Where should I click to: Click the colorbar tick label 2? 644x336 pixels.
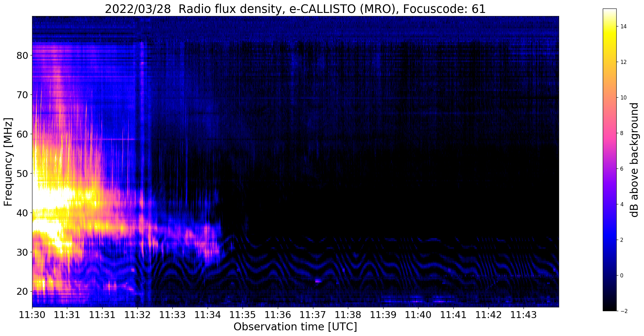621,240
